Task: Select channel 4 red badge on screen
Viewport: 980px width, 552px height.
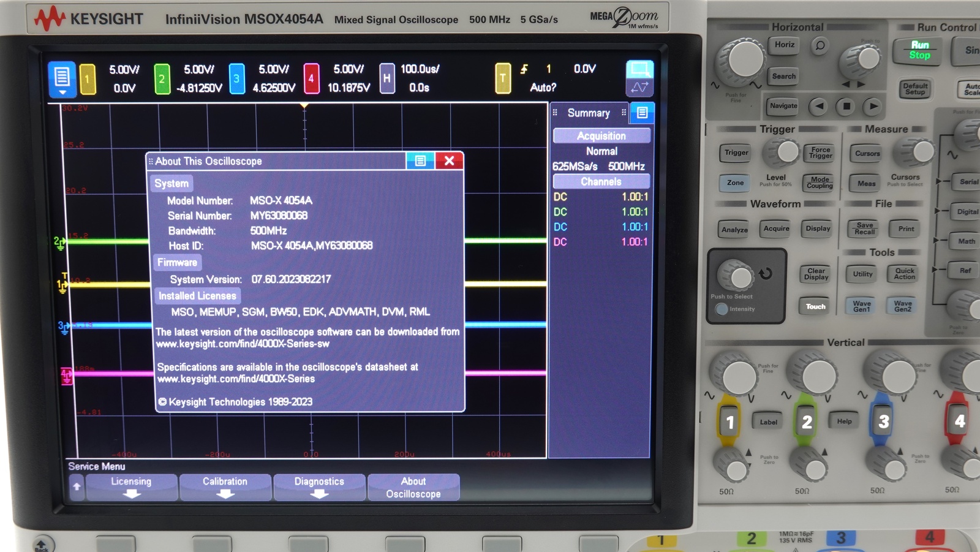Action: tap(311, 79)
